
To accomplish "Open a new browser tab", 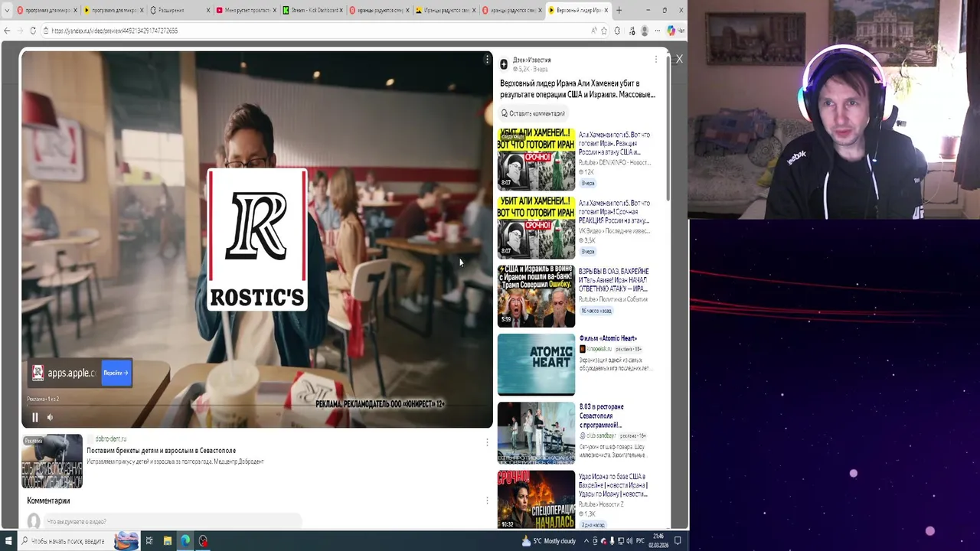I will pyautogui.click(x=619, y=11).
